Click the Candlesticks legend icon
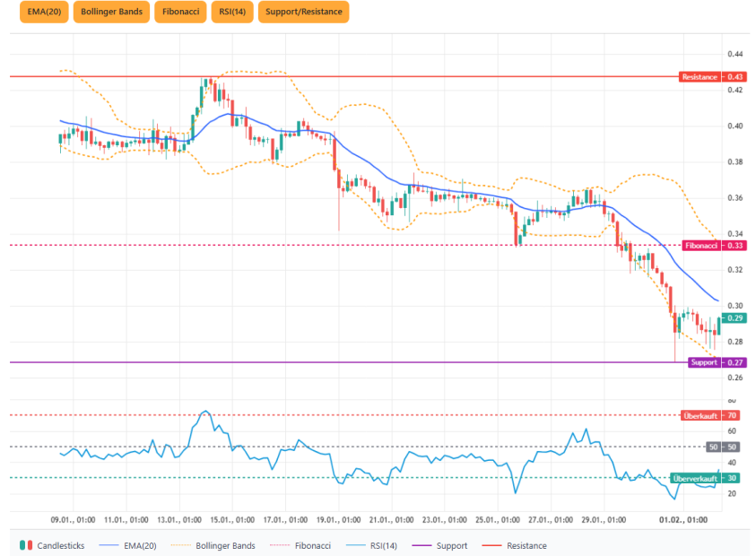756x556 pixels. [26, 545]
